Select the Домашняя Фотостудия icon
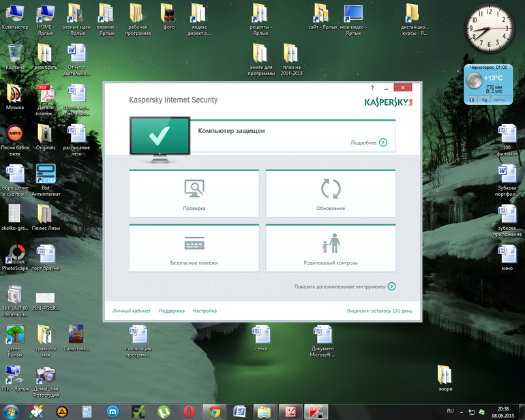Viewport: 525px width, 420px height. pos(46,382)
